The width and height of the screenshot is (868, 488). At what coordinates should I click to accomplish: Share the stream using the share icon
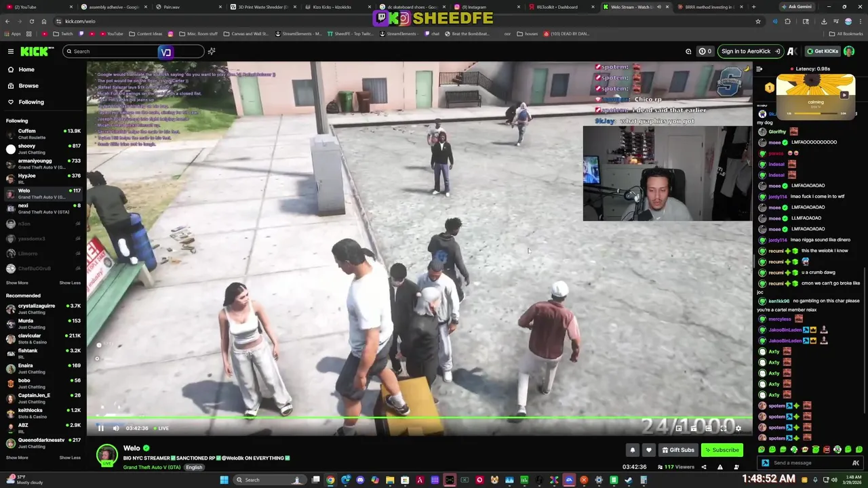click(703, 467)
